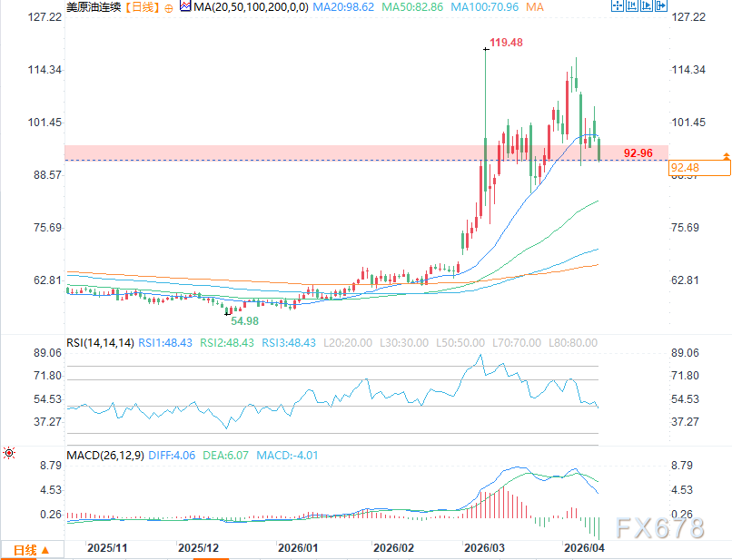Click 101.45 on the left price axis

click(x=45, y=123)
